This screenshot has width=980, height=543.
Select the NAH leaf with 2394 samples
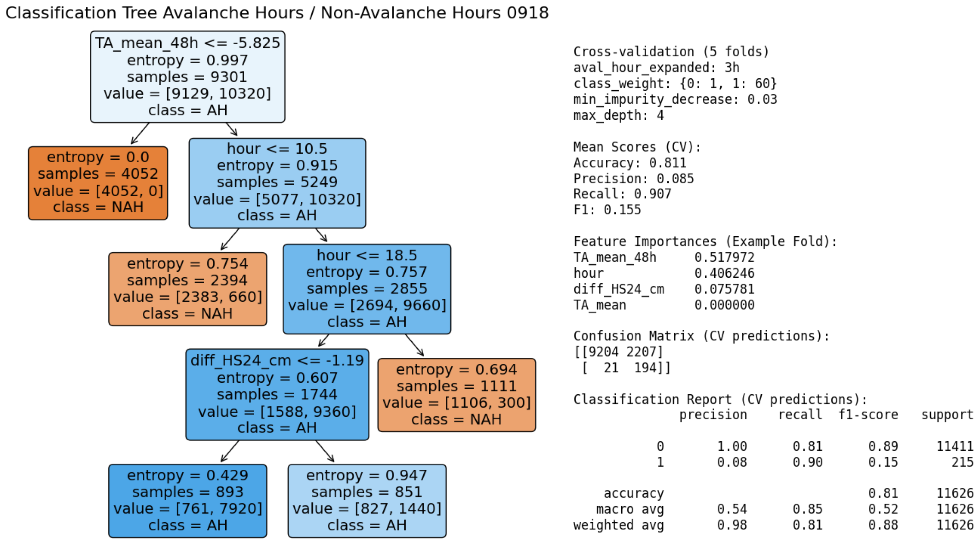(187, 289)
